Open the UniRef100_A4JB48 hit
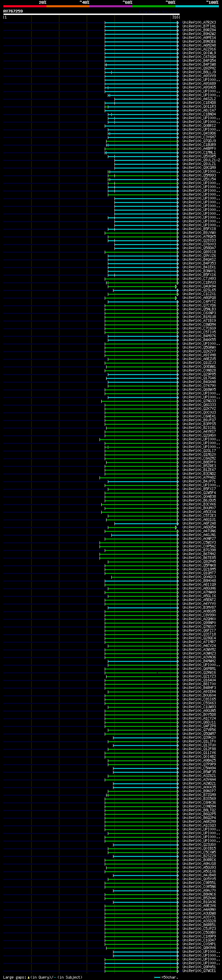 point(199,875)
